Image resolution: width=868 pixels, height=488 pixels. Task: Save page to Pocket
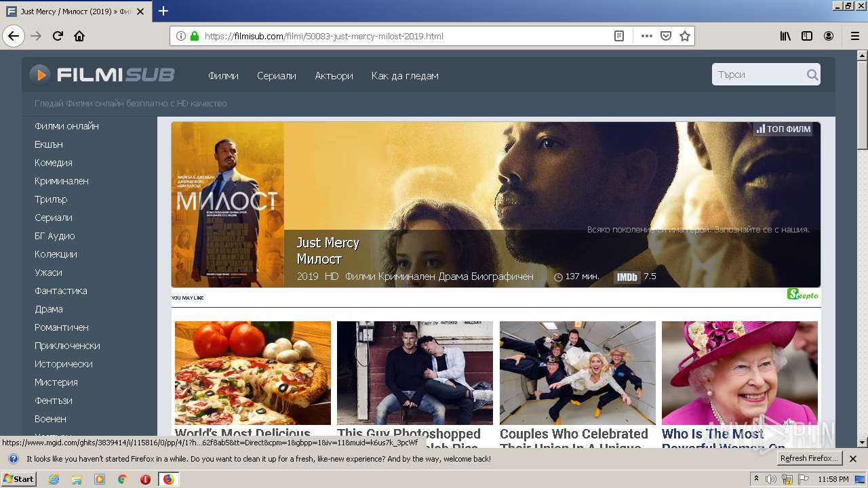(x=666, y=36)
